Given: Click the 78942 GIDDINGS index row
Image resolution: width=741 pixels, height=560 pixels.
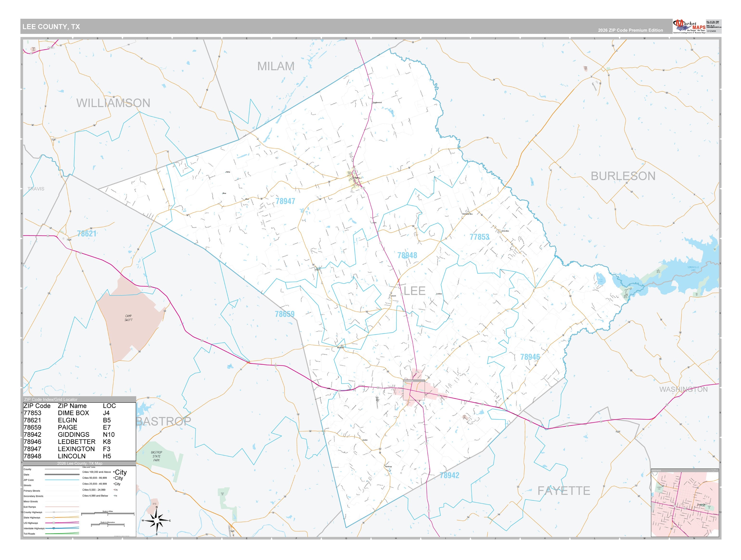Looking at the screenshot, I should point(79,435).
